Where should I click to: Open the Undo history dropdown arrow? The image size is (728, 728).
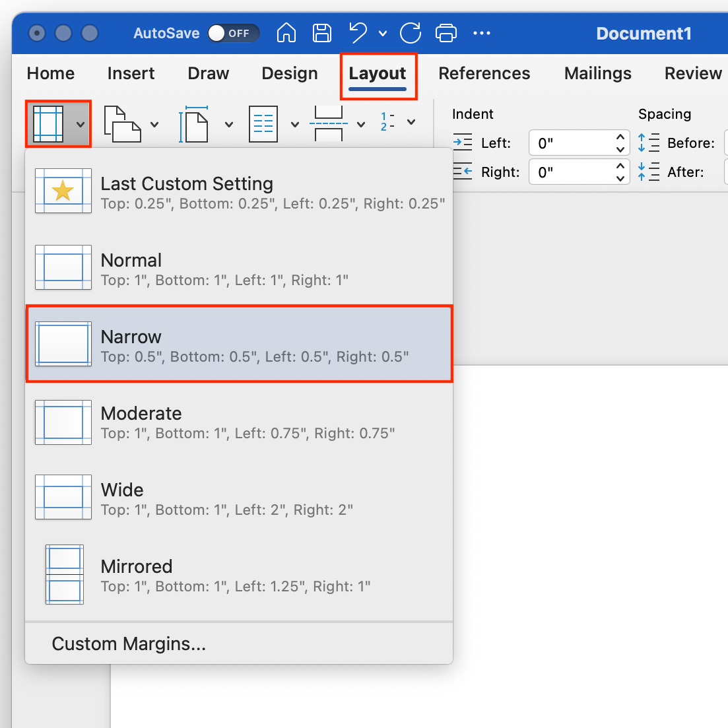point(383,33)
